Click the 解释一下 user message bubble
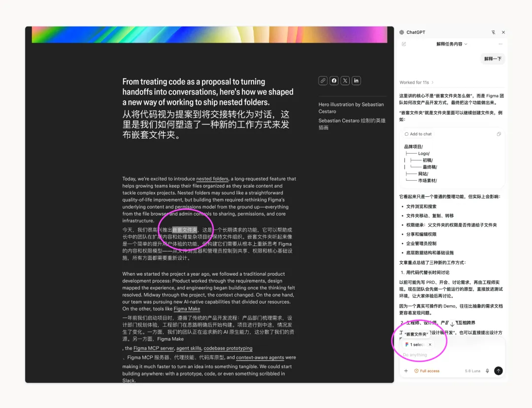Viewport: 532px width, 408px height. (493, 59)
